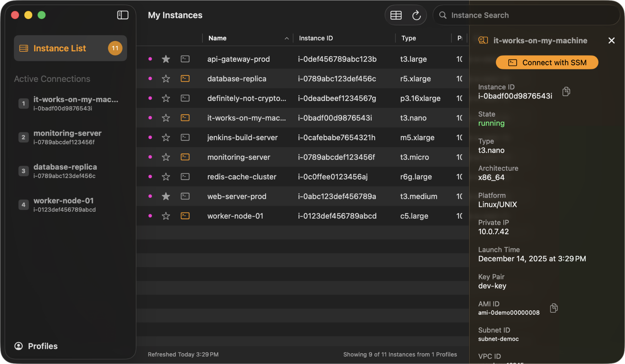Open terminal for definitely-not-crypto row
The height and width of the screenshot is (364, 625).
[x=185, y=98]
